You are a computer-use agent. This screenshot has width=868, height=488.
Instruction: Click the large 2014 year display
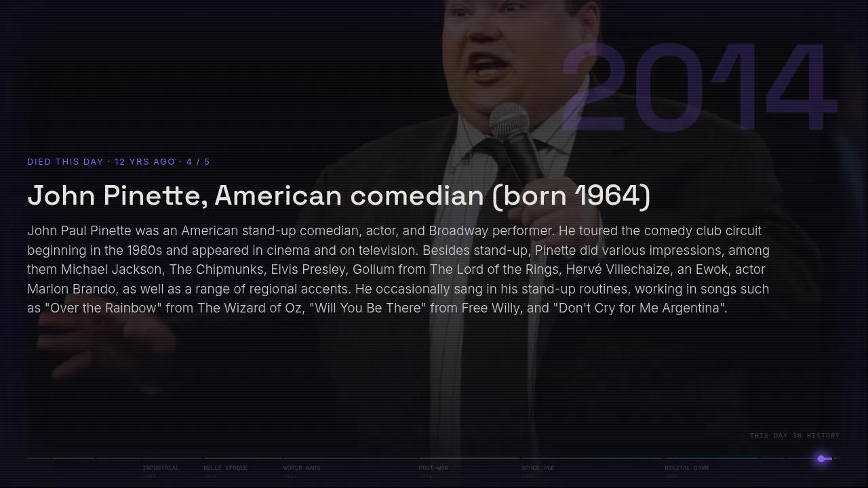698,87
